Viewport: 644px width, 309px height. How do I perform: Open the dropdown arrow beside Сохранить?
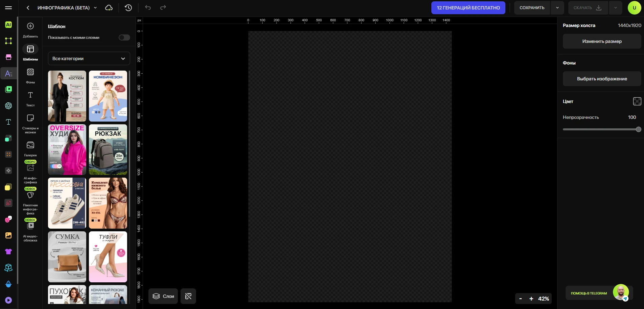pos(557,8)
